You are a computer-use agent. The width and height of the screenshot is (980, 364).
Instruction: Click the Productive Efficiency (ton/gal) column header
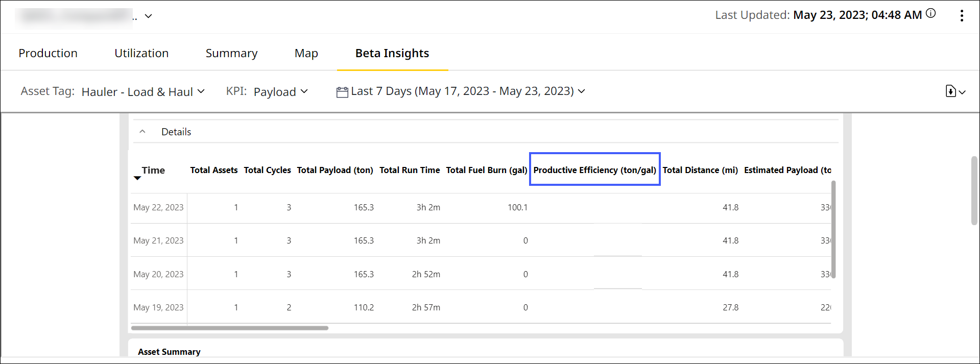(594, 170)
